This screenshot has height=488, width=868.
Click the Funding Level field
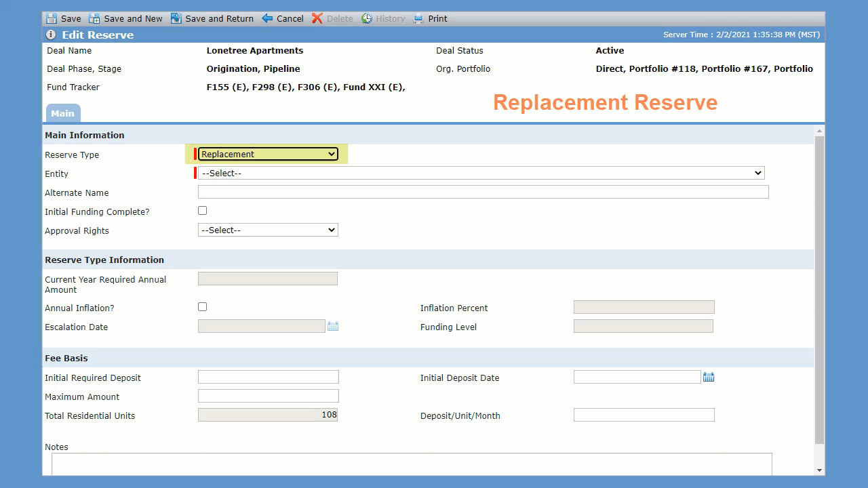click(644, 326)
